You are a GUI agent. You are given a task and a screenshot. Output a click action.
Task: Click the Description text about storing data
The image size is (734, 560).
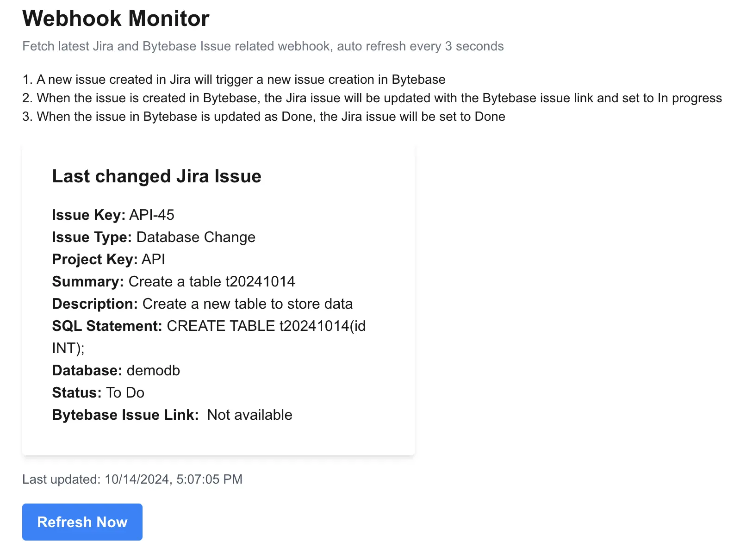[248, 304]
